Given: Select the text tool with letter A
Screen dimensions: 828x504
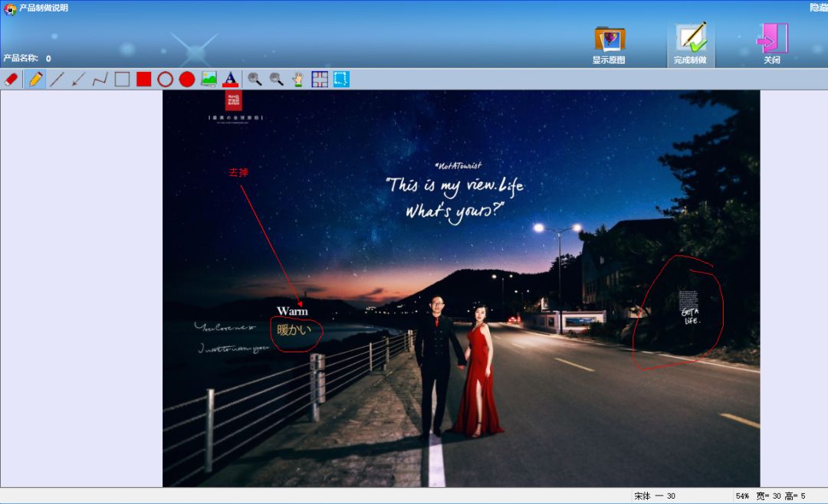Looking at the screenshot, I should pos(230,79).
